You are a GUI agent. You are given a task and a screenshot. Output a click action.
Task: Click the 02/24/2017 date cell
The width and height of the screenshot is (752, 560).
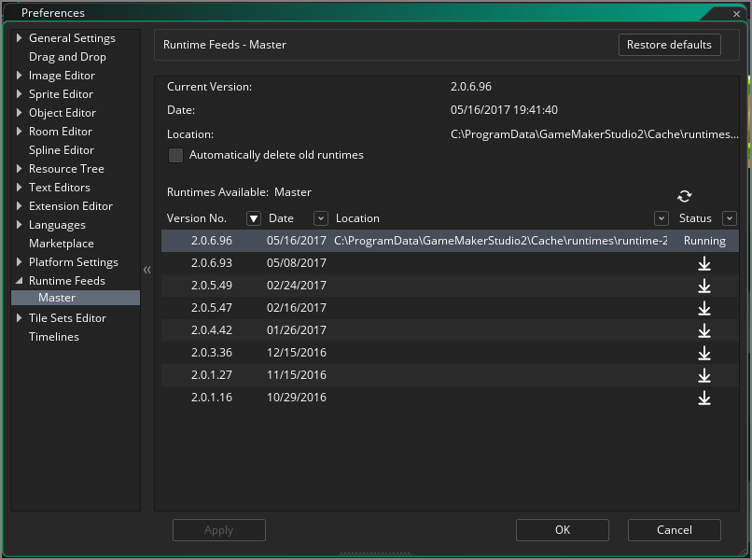click(297, 286)
